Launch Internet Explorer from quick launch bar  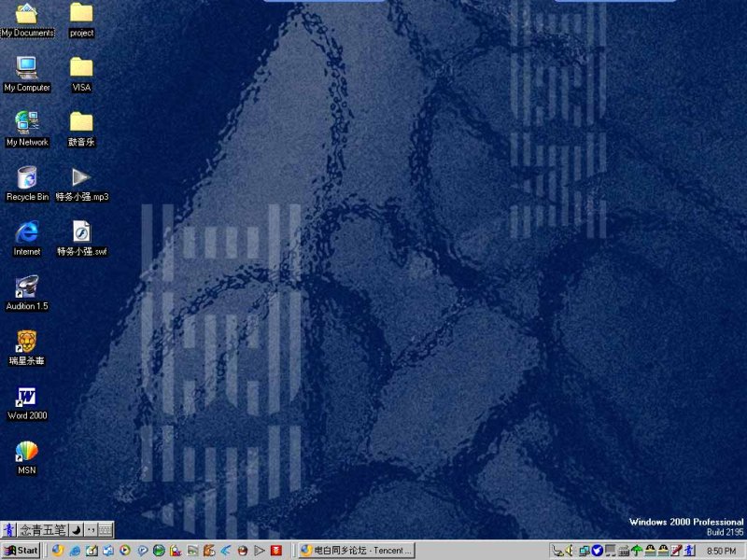click(73, 551)
